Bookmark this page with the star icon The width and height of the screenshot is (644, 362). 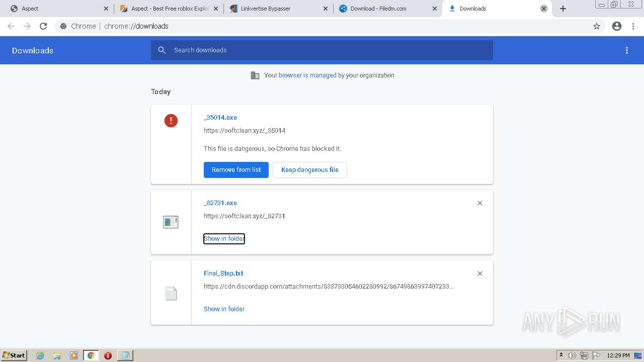tap(597, 26)
